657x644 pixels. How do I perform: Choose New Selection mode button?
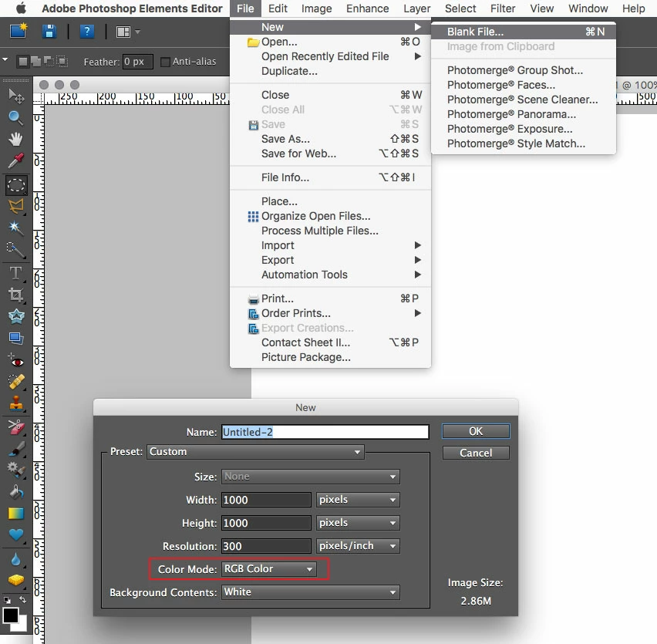tap(23, 62)
